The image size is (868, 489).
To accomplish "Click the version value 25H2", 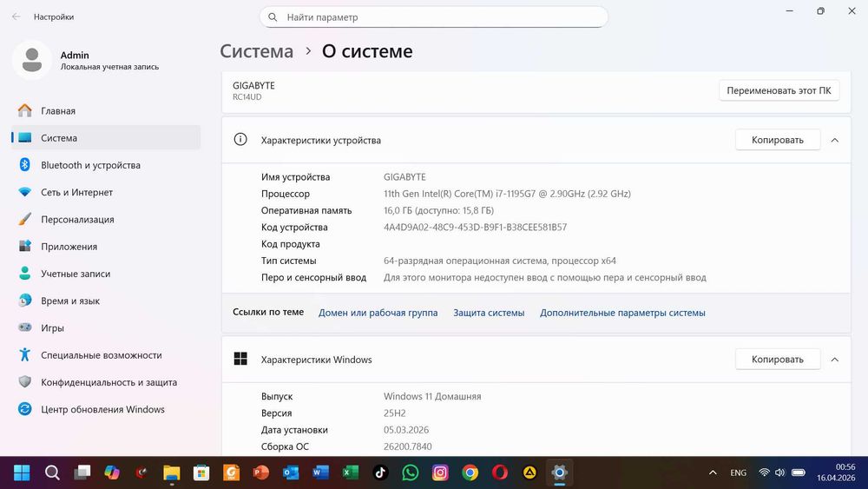I will click(x=395, y=413).
